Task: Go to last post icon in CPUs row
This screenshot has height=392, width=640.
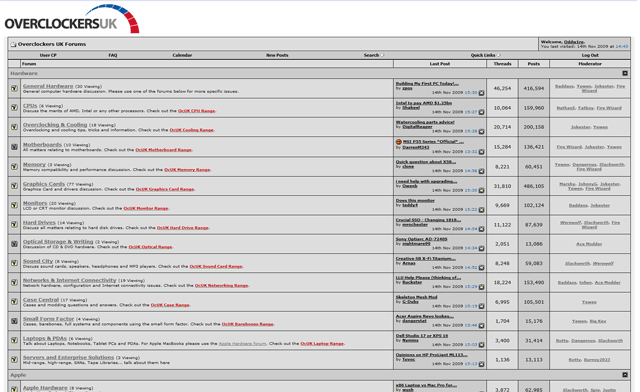Action: (482, 112)
